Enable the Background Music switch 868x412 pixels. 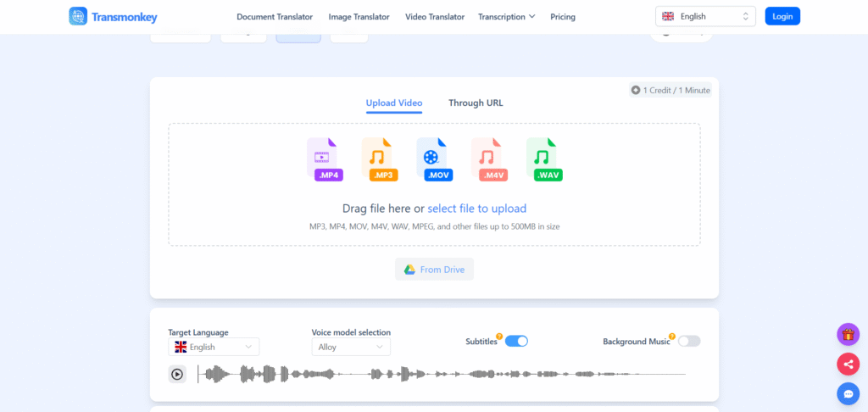click(689, 341)
